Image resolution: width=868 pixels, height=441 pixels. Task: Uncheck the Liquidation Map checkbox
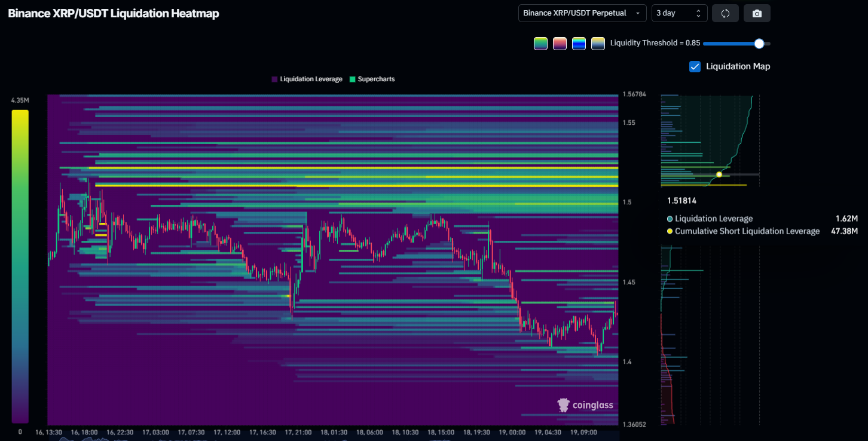tap(695, 66)
